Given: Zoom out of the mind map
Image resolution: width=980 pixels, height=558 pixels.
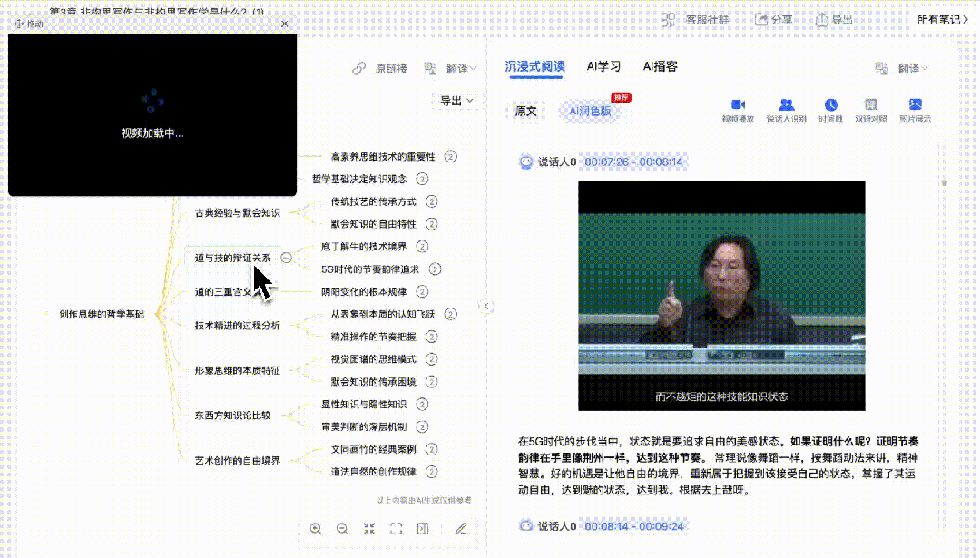Looking at the screenshot, I should point(342,528).
